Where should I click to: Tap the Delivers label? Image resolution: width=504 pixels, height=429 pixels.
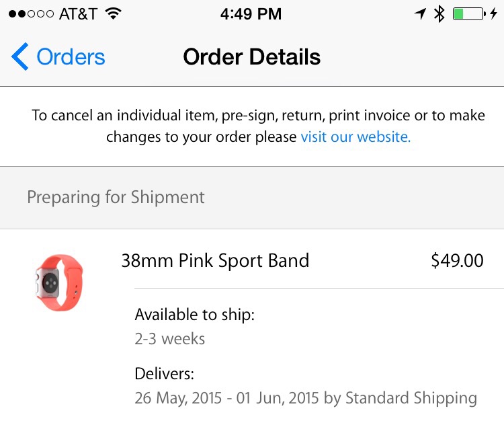(165, 374)
